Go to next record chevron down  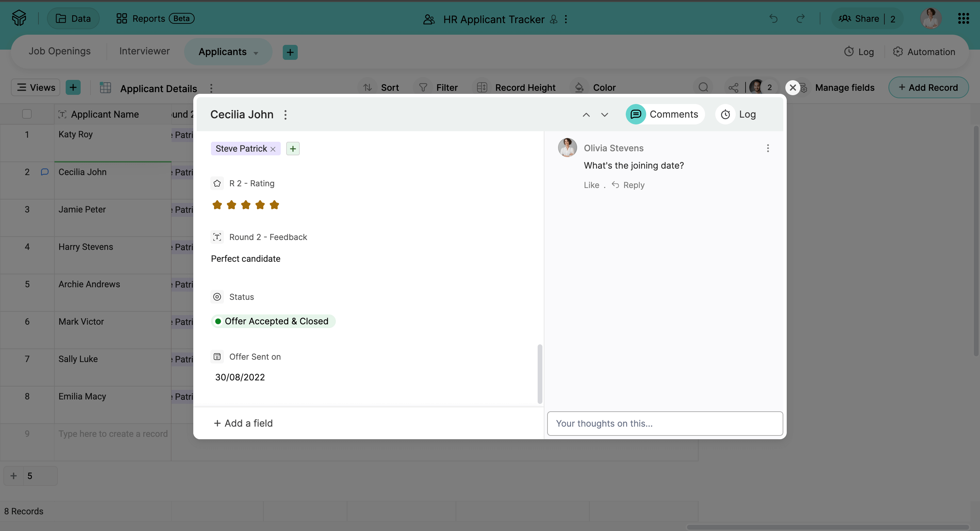point(605,115)
